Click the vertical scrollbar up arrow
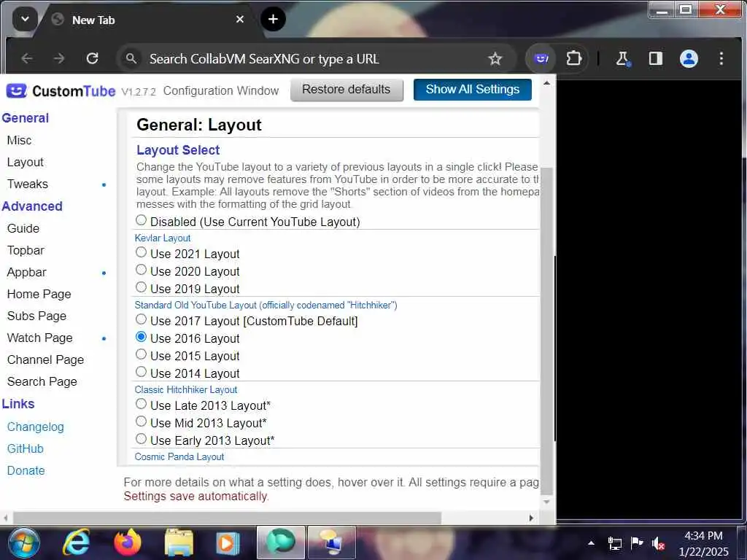 coord(547,83)
